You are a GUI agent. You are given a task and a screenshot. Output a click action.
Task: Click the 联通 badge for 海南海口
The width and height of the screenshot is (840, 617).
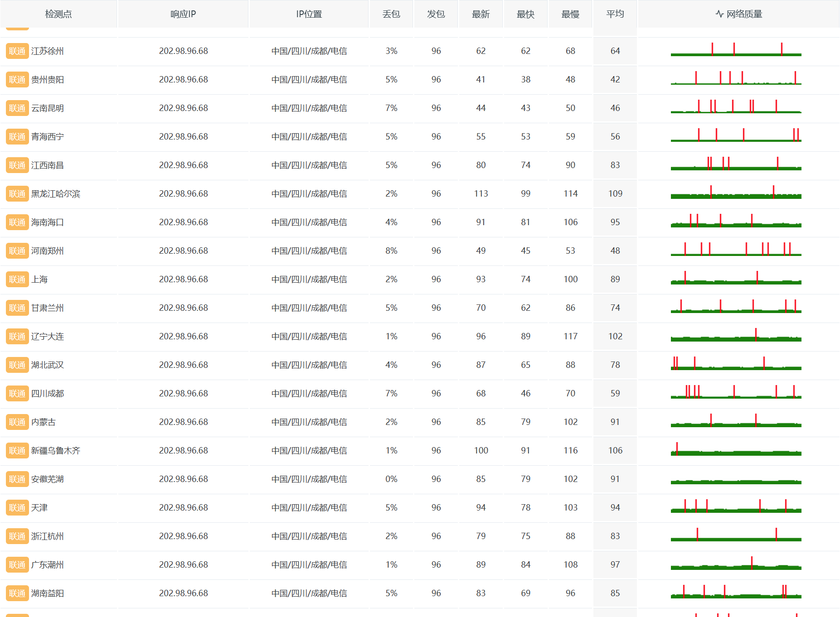coord(17,222)
